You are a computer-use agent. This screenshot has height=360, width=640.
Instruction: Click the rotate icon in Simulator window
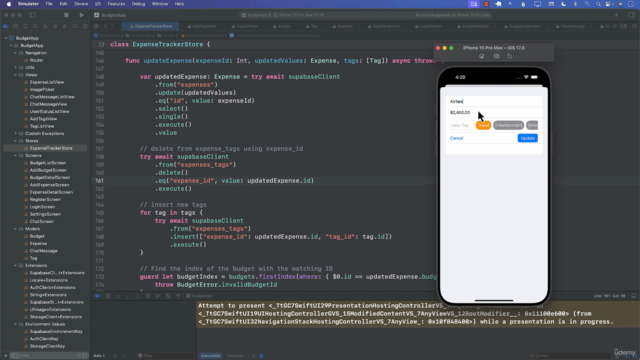coord(510,56)
